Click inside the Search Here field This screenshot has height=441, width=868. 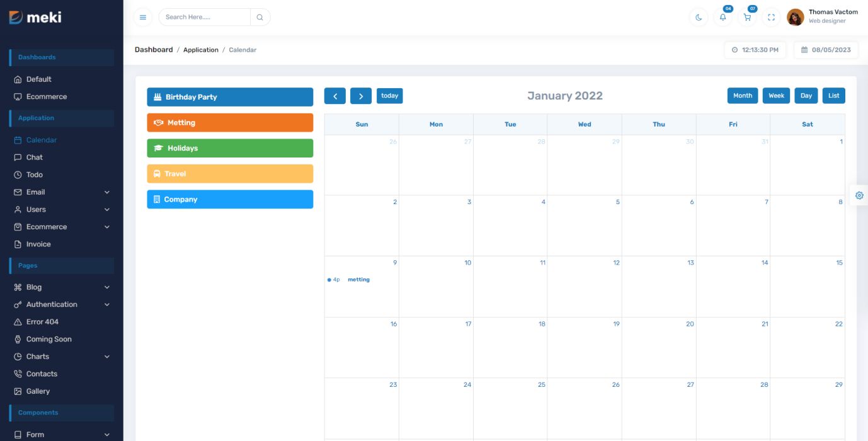tap(205, 18)
